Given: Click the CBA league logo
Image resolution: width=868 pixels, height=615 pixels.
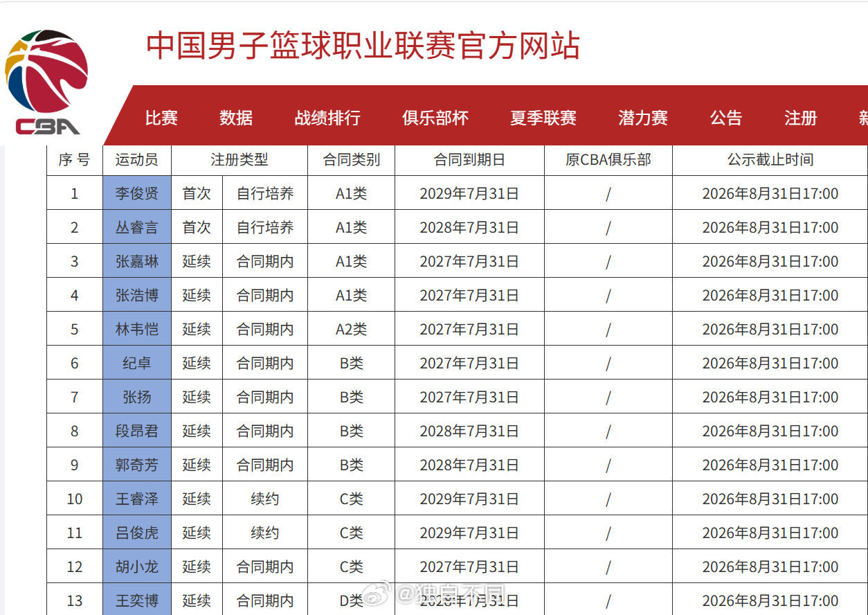Looking at the screenshot, I should (x=46, y=82).
